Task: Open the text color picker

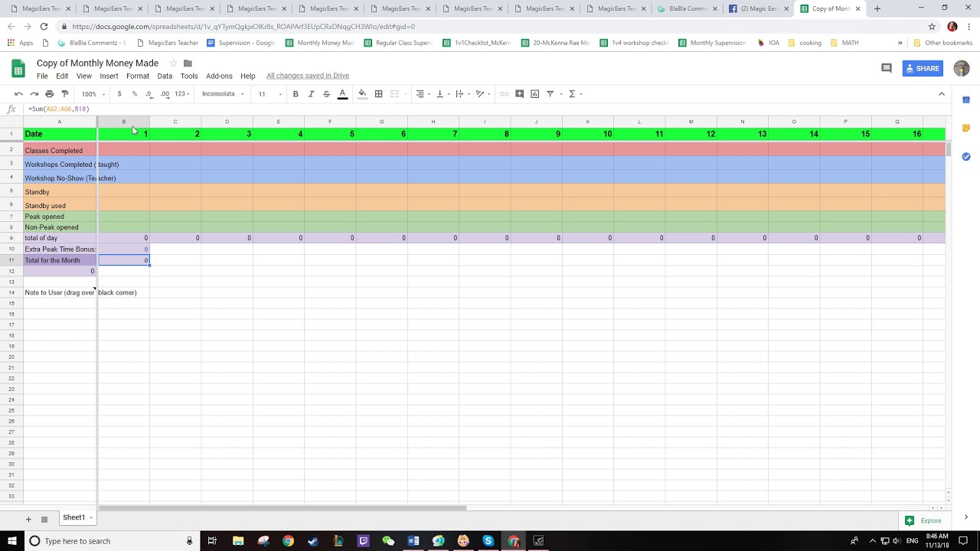Action: pyautogui.click(x=342, y=94)
